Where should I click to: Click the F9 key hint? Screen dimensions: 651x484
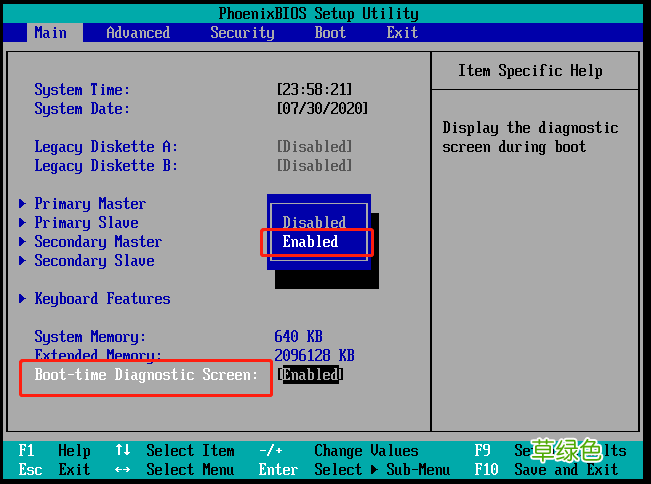coord(482,450)
